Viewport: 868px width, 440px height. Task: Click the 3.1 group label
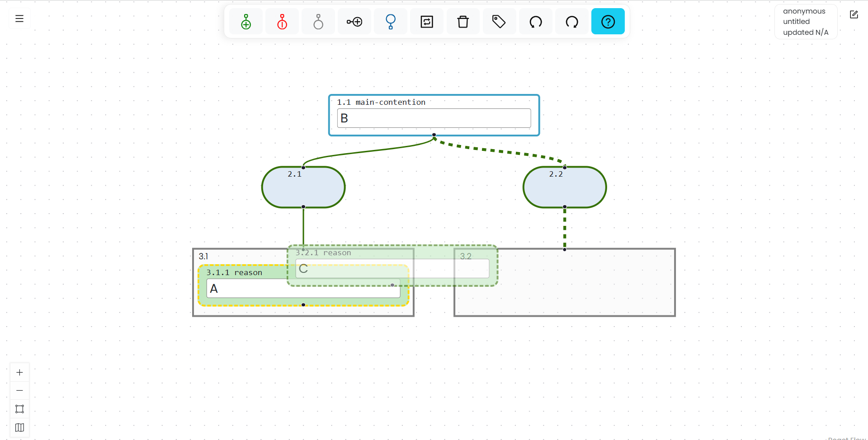(x=203, y=256)
